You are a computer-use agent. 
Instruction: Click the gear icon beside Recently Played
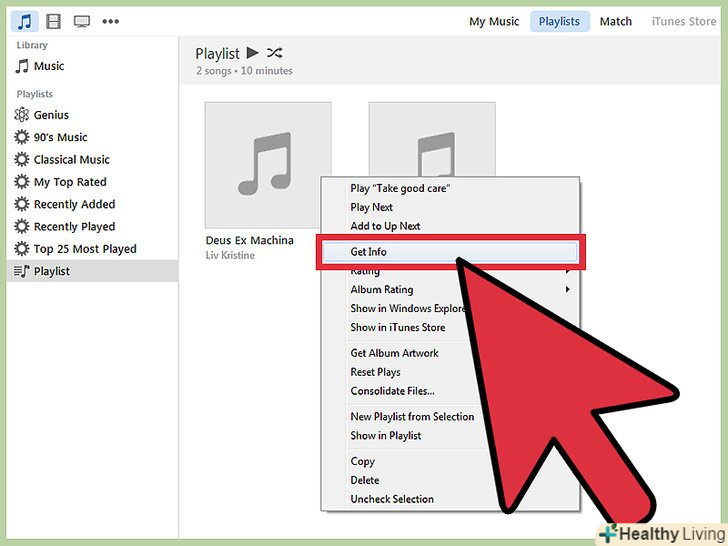click(21, 226)
